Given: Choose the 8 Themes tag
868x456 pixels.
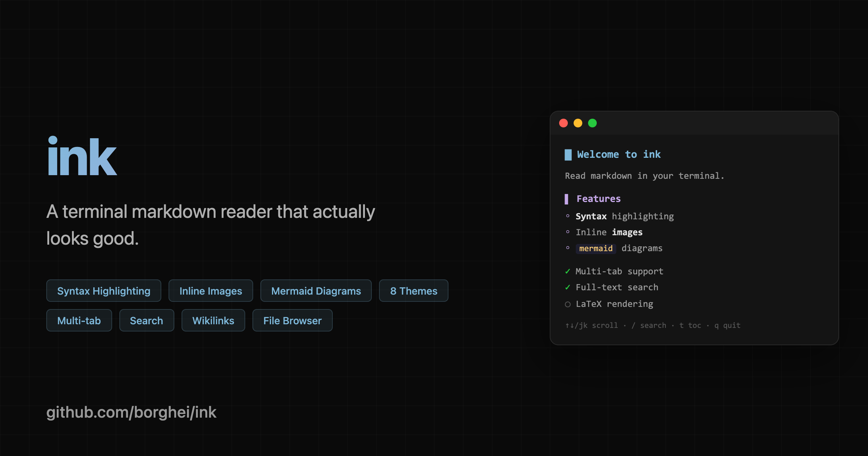Looking at the screenshot, I should pos(413,291).
